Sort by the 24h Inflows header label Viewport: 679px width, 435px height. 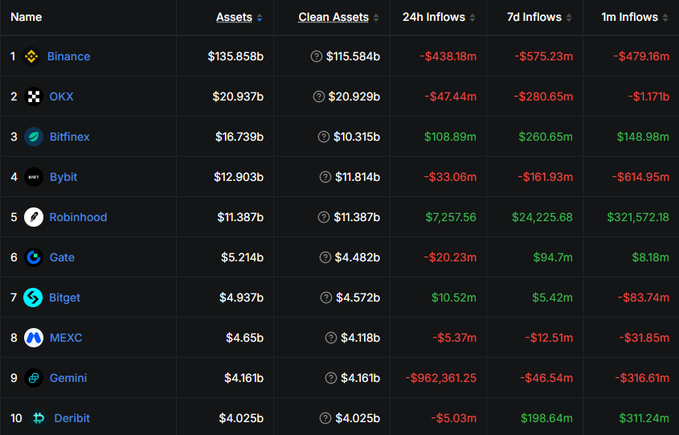coord(434,17)
